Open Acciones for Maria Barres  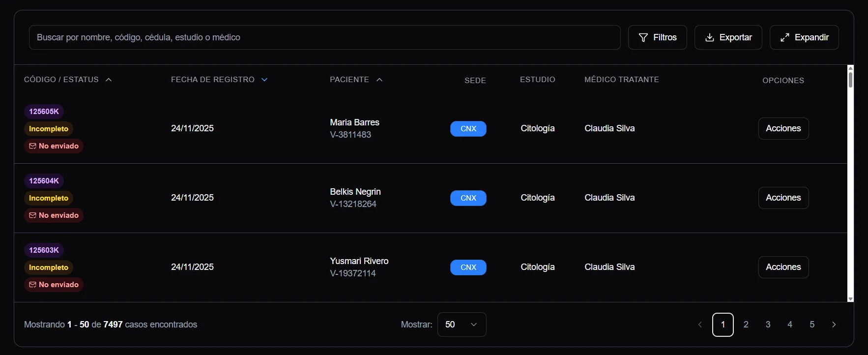click(x=783, y=128)
